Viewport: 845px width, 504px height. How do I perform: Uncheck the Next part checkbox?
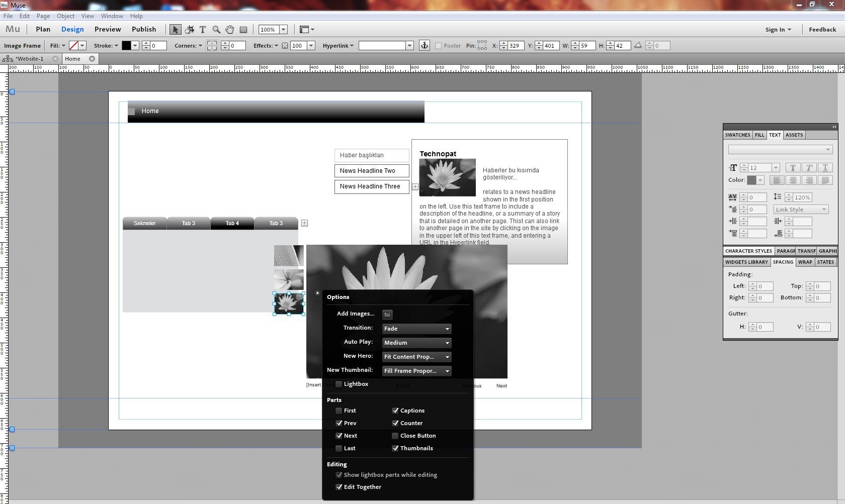click(x=339, y=436)
